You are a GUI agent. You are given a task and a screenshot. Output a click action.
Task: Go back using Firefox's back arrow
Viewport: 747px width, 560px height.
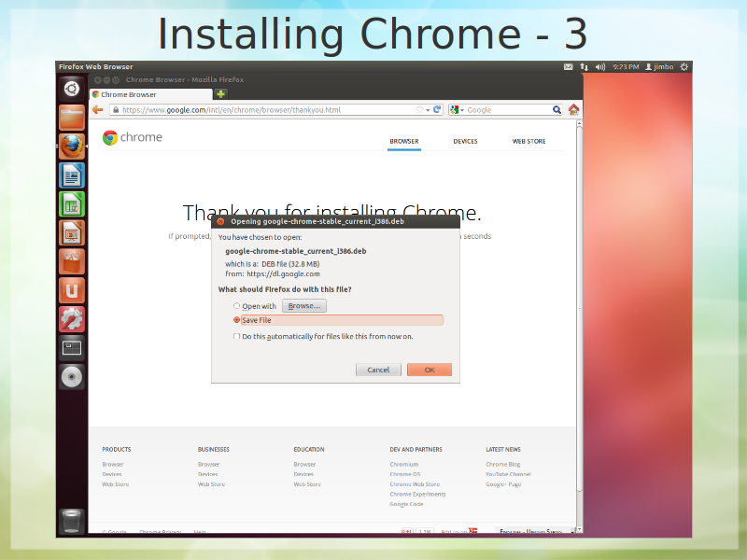point(98,110)
